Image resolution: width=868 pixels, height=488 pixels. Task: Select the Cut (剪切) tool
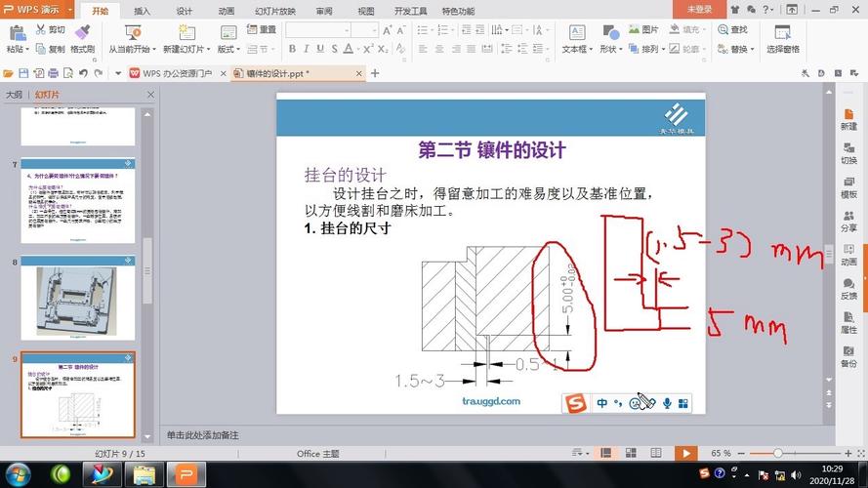coord(51,29)
